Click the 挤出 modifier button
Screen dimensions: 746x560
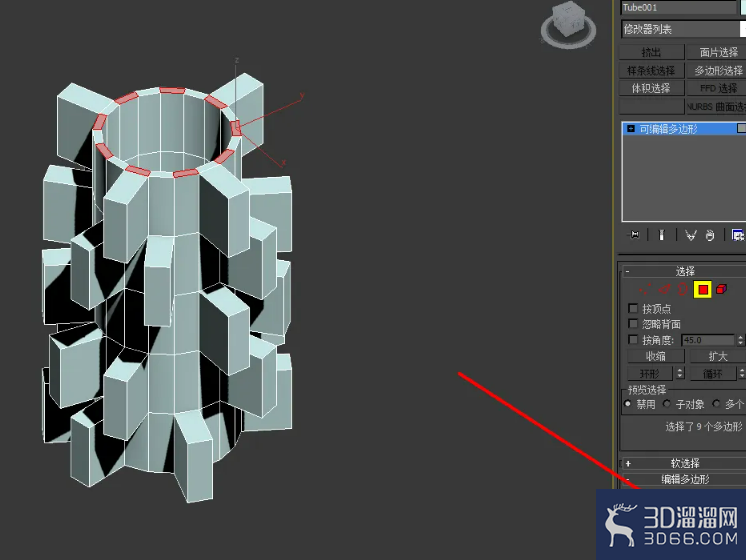(x=651, y=52)
